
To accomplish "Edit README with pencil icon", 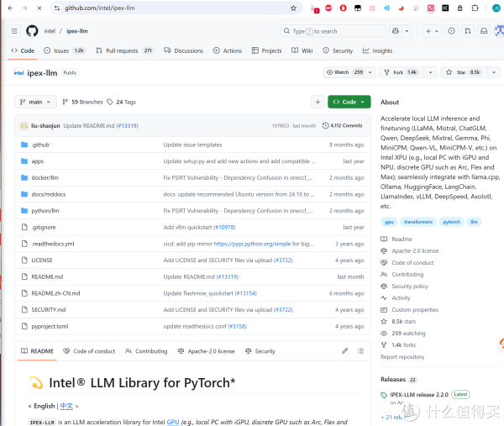I will coord(344,351).
